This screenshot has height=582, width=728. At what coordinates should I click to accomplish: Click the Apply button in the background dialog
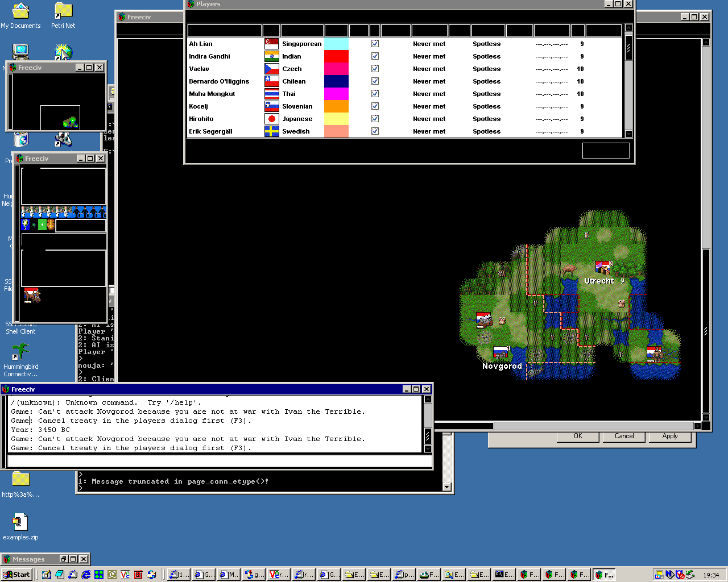[x=670, y=436]
